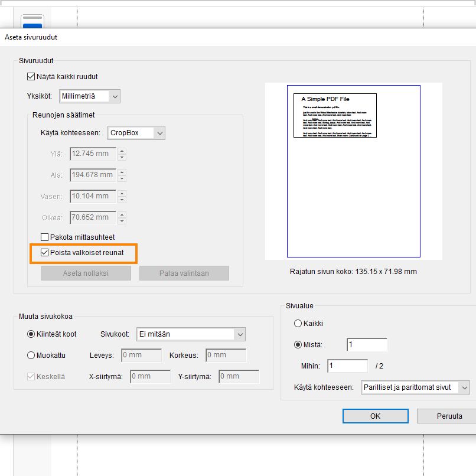Click the "Mihin" page number field
476x476 pixels.
tap(347, 366)
